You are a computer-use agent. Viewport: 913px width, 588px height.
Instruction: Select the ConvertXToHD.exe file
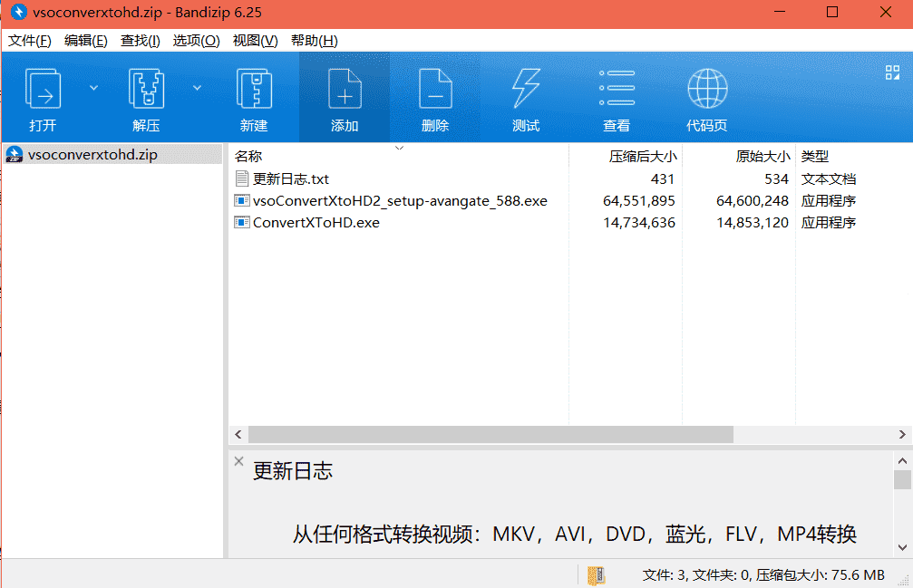click(316, 223)
